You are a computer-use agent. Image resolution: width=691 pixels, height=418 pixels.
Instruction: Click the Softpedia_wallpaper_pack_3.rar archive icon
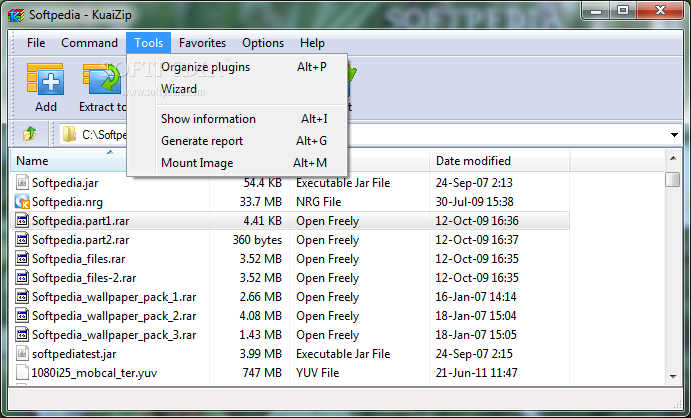(22, 334)
